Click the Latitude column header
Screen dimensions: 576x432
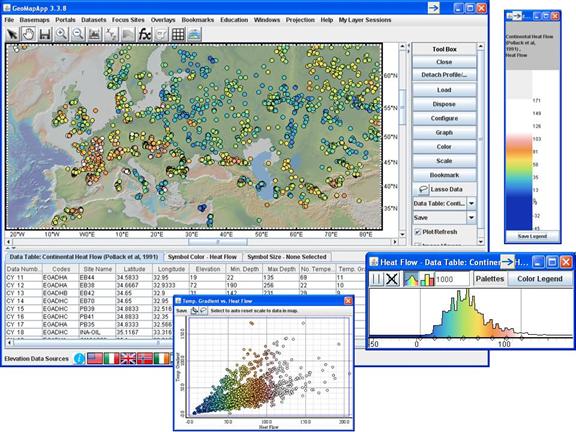point(134,269)
